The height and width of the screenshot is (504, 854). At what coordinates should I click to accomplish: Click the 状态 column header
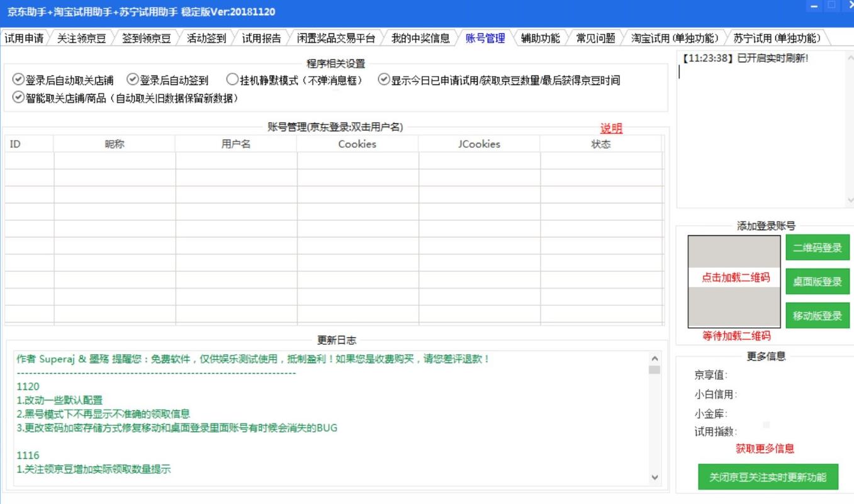click(x=601, y=144)
